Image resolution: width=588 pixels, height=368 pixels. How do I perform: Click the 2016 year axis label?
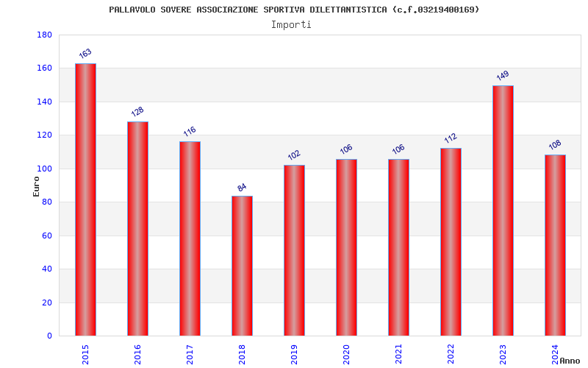pyautogui.click(x=137, y=355)
